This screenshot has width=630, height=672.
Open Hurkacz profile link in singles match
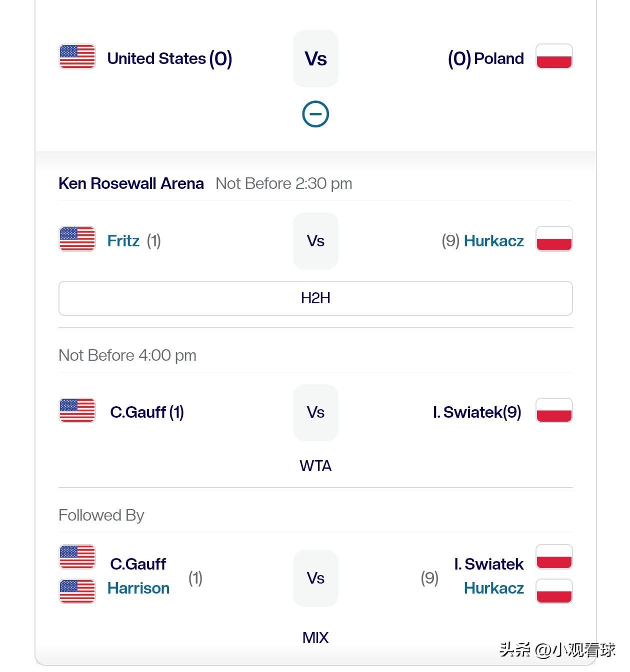point(493,241)
